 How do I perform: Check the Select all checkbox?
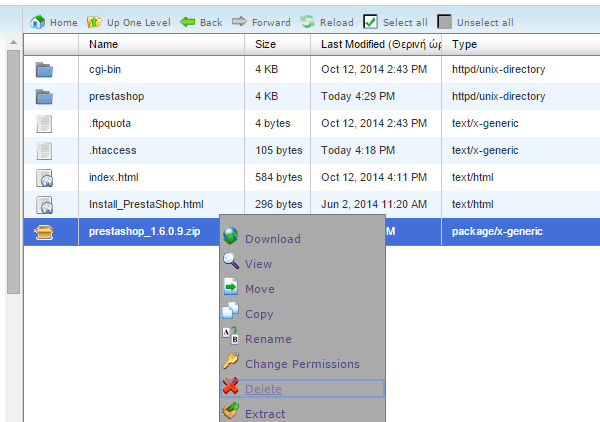(x=371, y=22)
